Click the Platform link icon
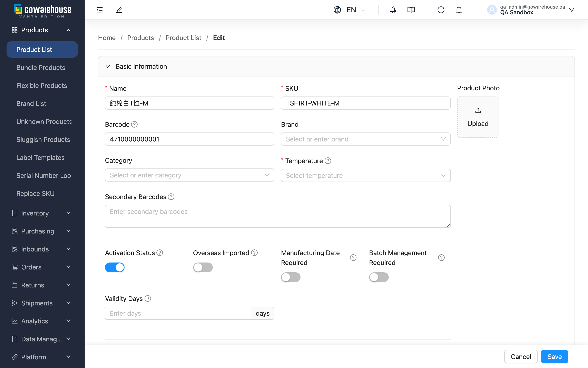This screenshot has height=368, width=588. 14,357
